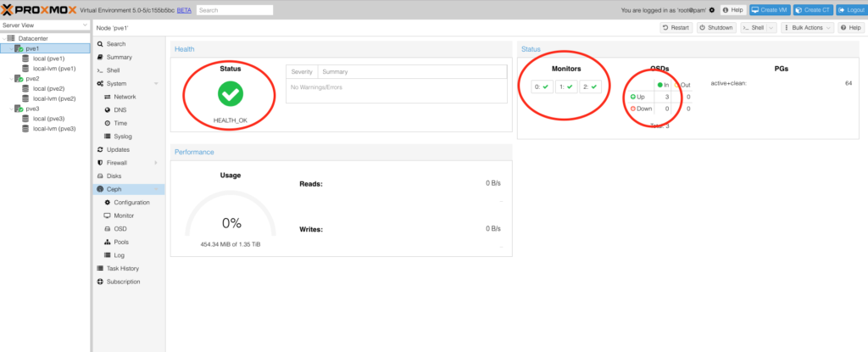This screenshot has height=352, width=868.
Task: Click the Monitor screen icon
Action: 108,215
